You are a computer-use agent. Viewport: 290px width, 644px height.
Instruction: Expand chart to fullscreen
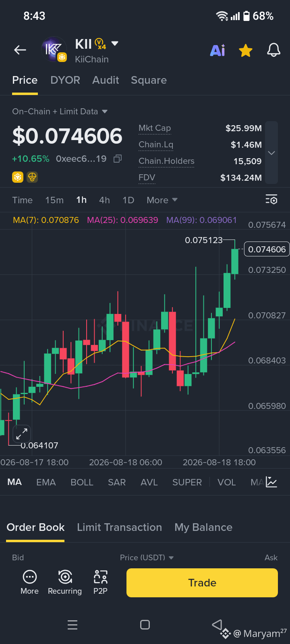click(21, 434)
